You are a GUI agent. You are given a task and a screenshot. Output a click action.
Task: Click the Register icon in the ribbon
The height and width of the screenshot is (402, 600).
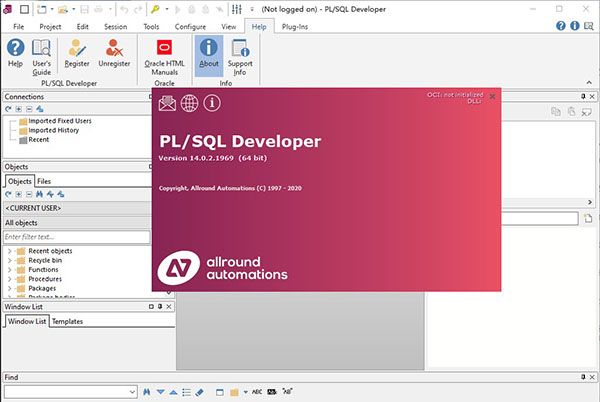tap(77, 53)
